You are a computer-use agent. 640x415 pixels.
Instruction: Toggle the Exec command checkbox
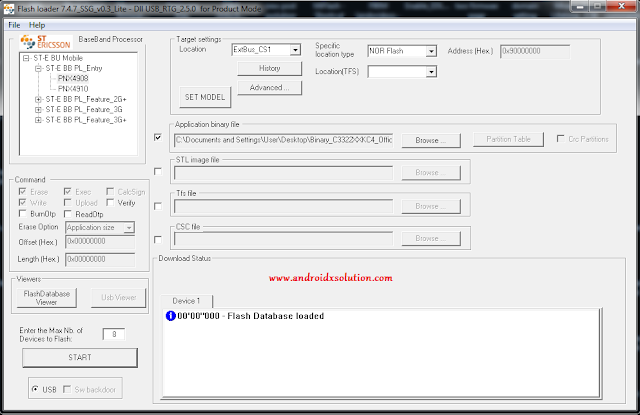[68, 191]
